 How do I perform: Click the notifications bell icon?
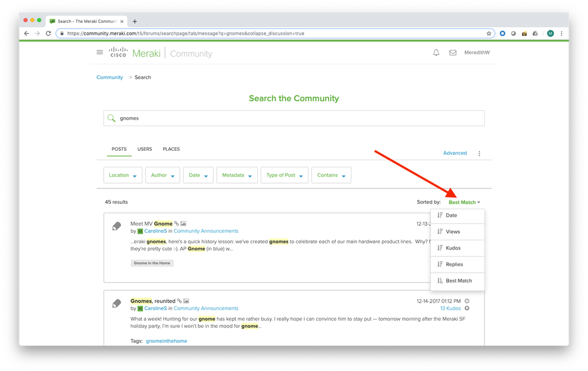click(x=436, y=52)
